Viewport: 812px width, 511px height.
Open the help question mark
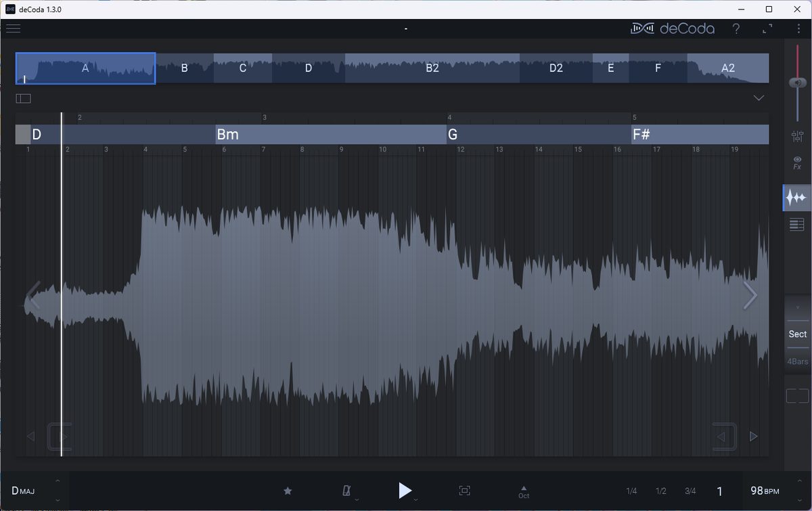pos(736,28)
